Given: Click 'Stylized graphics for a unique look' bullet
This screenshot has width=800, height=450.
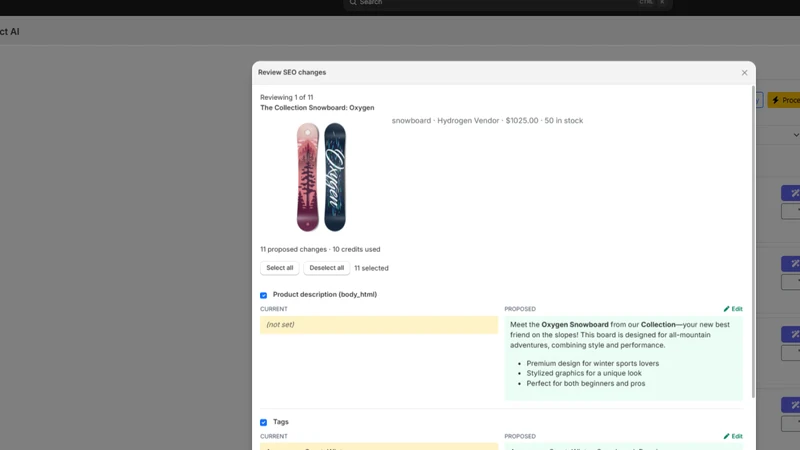Looking at the screenshot, I should (x=584, y=373).
